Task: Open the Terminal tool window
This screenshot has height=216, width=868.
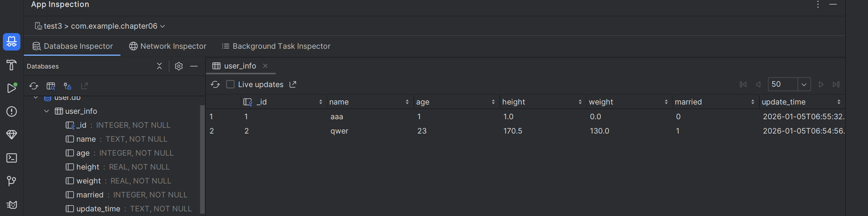Action: [x=12, y=158]
